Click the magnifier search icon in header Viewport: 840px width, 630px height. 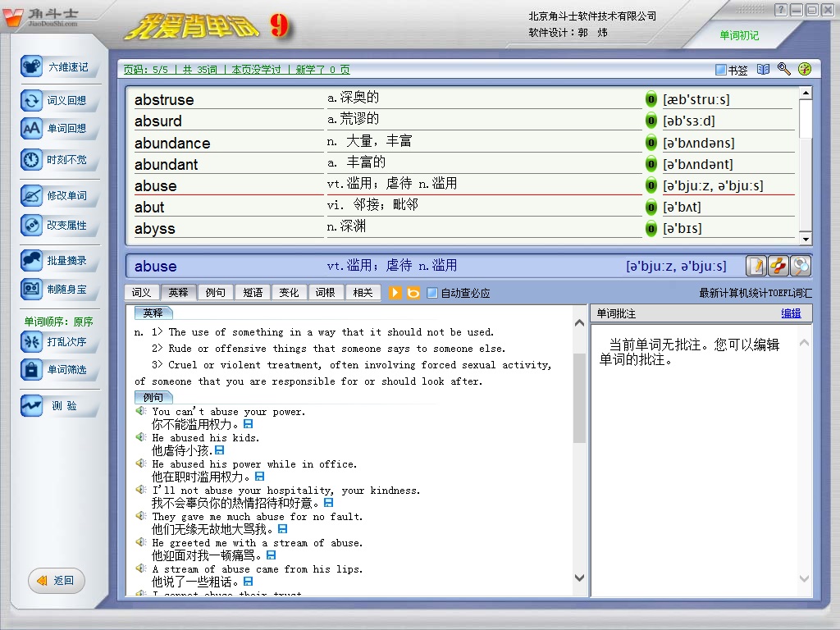(784, 70)
